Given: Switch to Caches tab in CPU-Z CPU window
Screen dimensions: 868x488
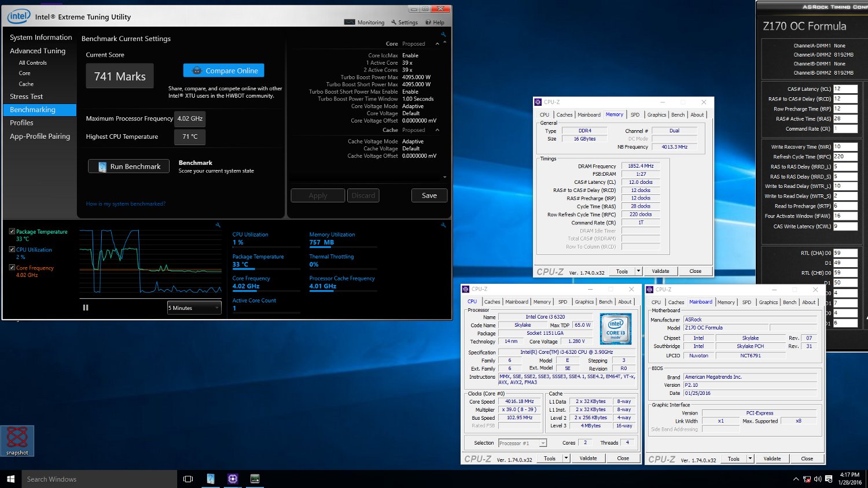Looking at the screenshot, I should [492, 302].
